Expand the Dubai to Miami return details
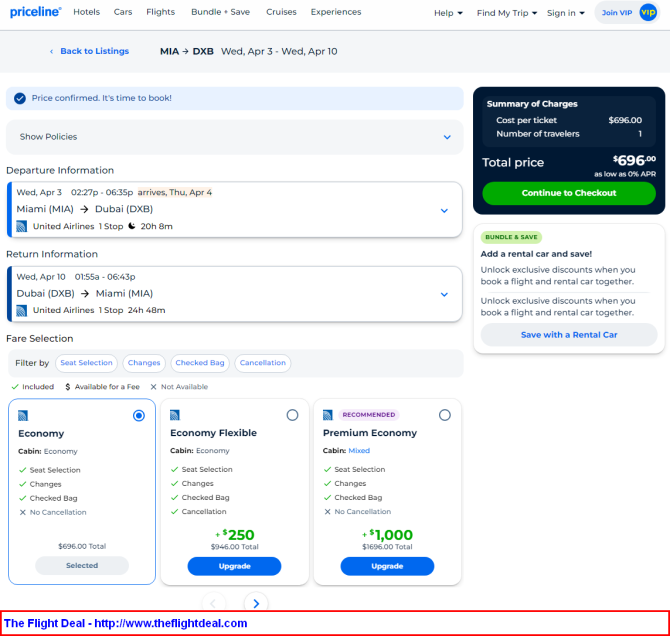670x636 pixels. pos(444,294)
